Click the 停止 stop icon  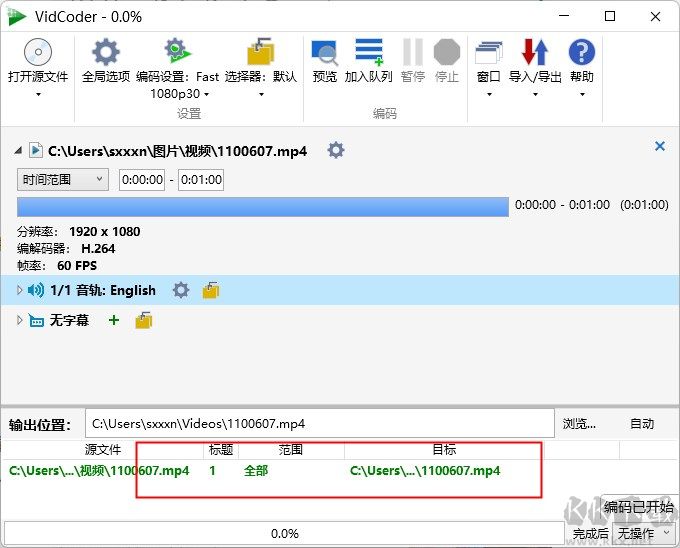tap(447, 52)
